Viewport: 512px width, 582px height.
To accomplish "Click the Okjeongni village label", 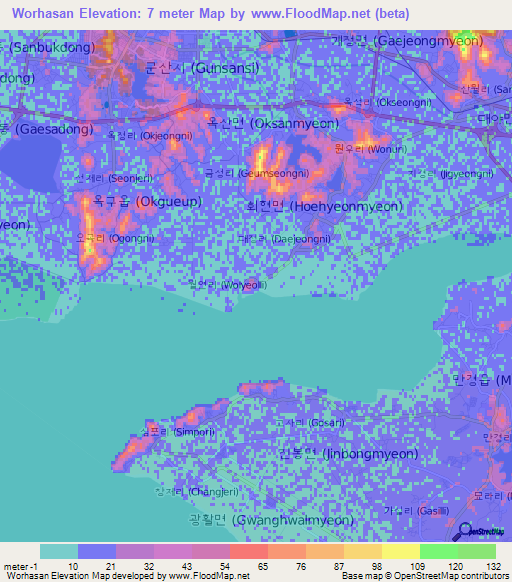I will (x=150, y=135).
